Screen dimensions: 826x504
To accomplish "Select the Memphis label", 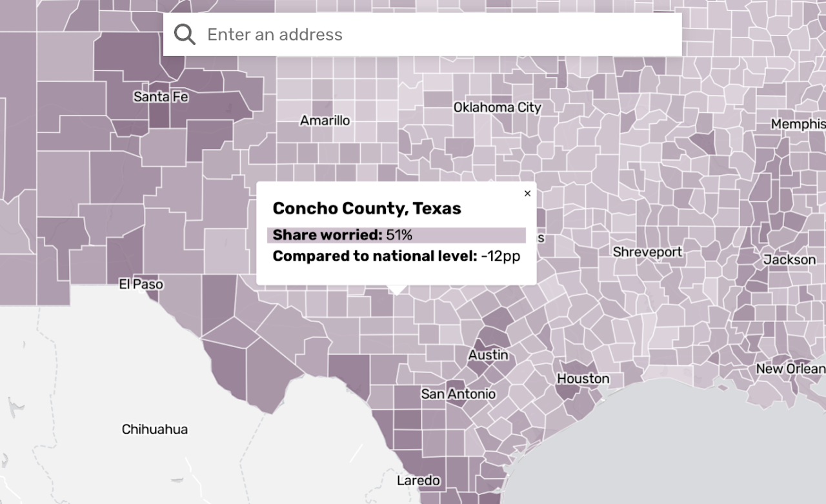I will point(797,123).
